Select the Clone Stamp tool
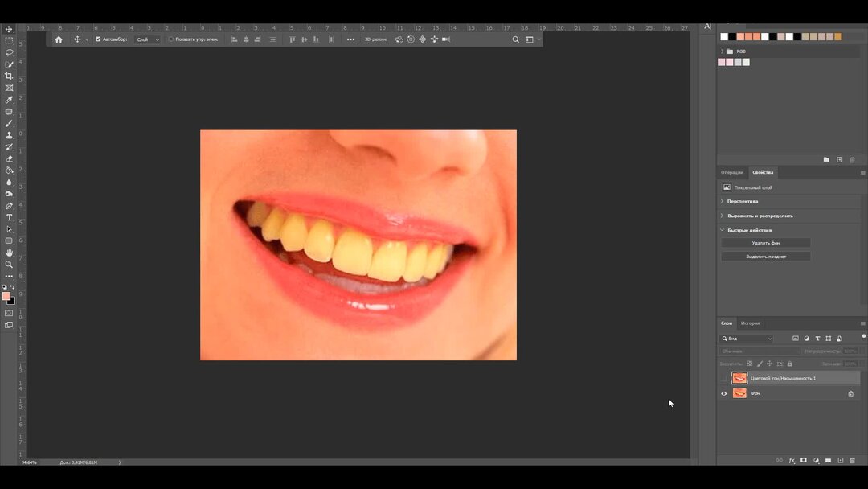 (x=9, y=135)
